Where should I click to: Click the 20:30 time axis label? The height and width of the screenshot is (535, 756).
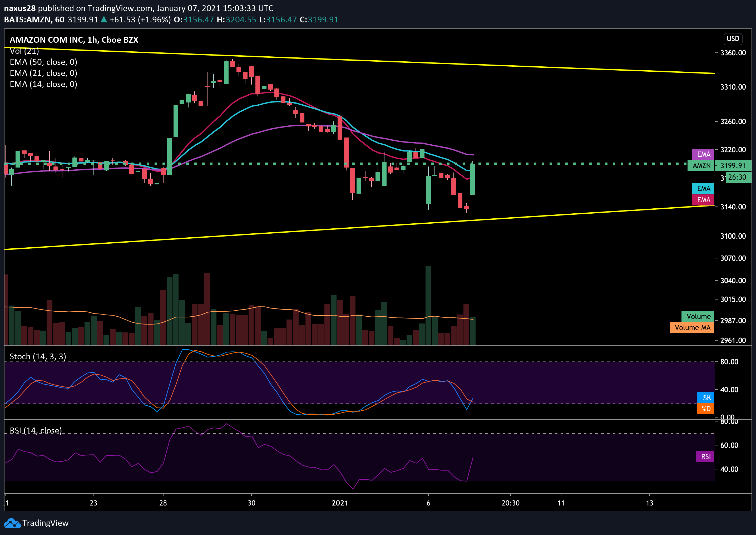[511, 503]
